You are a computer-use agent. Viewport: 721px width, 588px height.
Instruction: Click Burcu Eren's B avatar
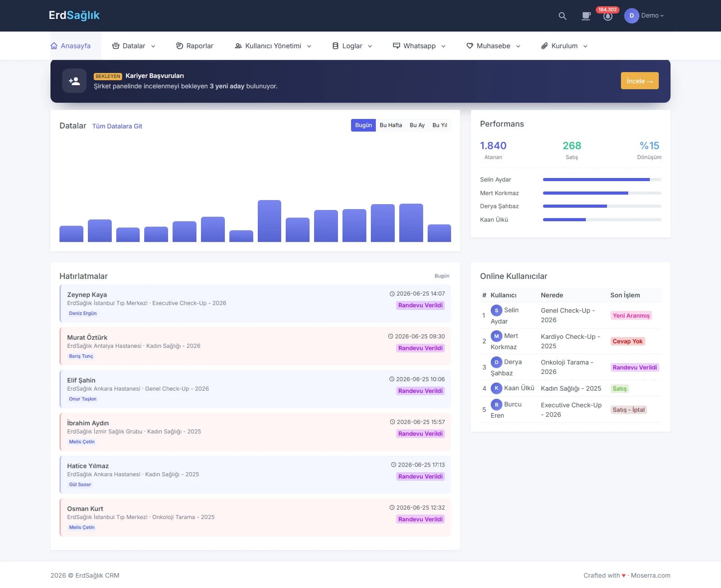(x=496, y=405)
